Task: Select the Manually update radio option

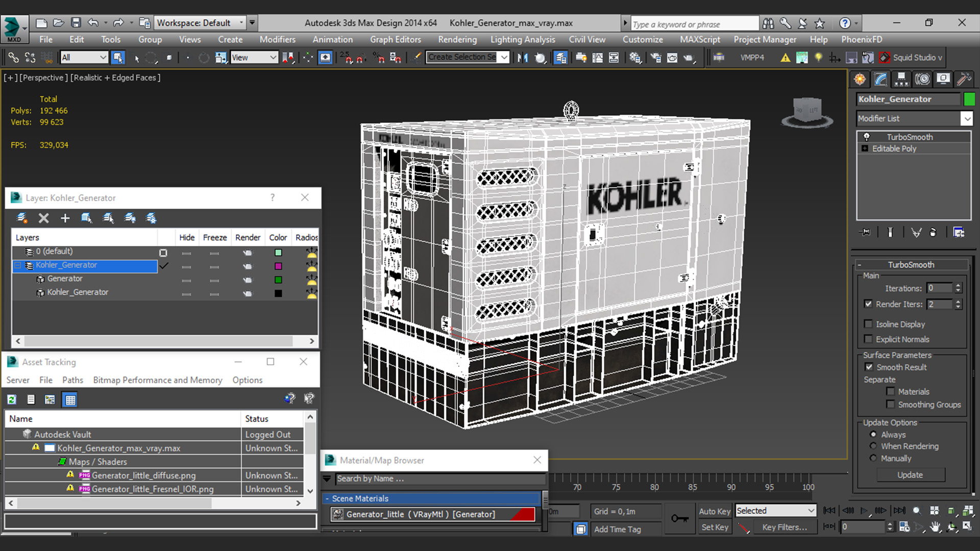Action: point(873,458)
